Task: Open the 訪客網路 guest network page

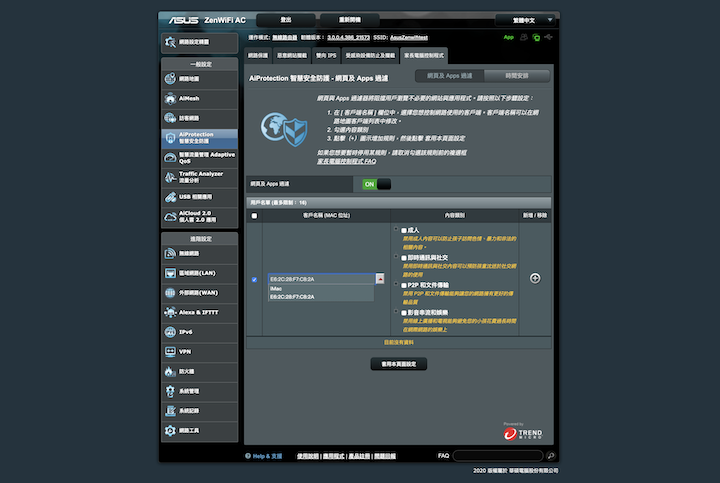Action: (199, 118)
